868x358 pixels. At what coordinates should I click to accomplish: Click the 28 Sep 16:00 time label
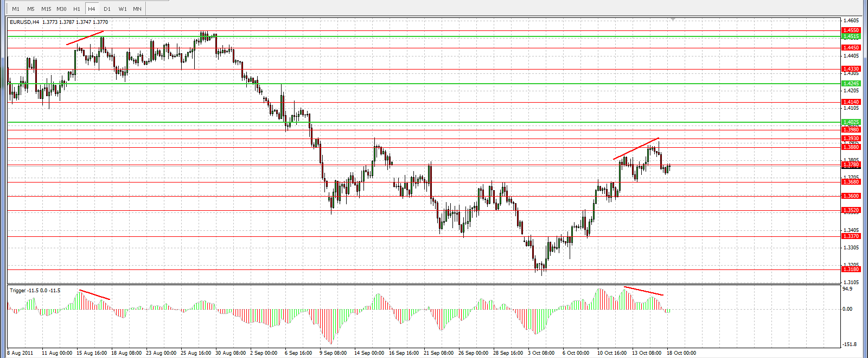(x=508, y=353)
